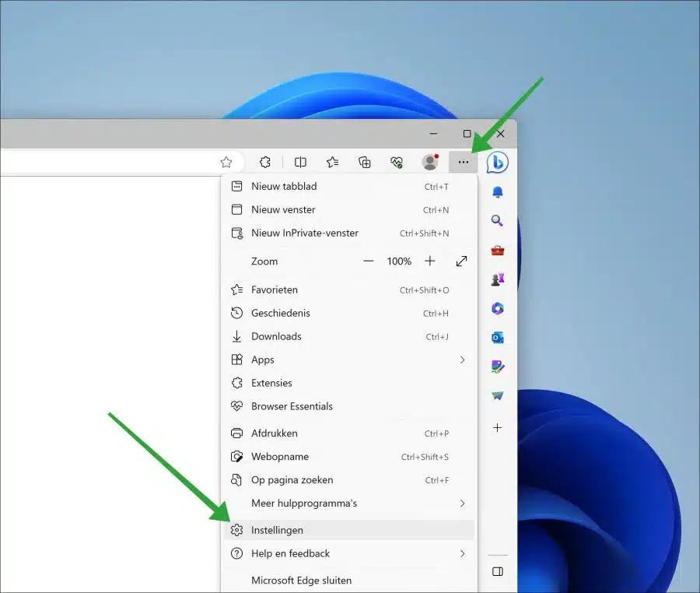Zoom in with the plus button
700x593 pixels.
pyautogui.click(x=430, y=261)
